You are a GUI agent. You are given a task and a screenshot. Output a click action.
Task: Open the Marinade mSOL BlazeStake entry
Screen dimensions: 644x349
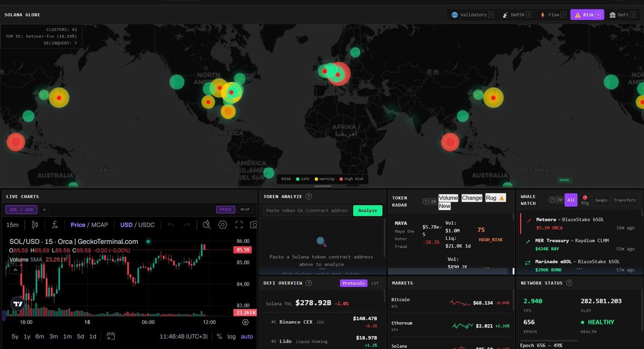[580, 265]
